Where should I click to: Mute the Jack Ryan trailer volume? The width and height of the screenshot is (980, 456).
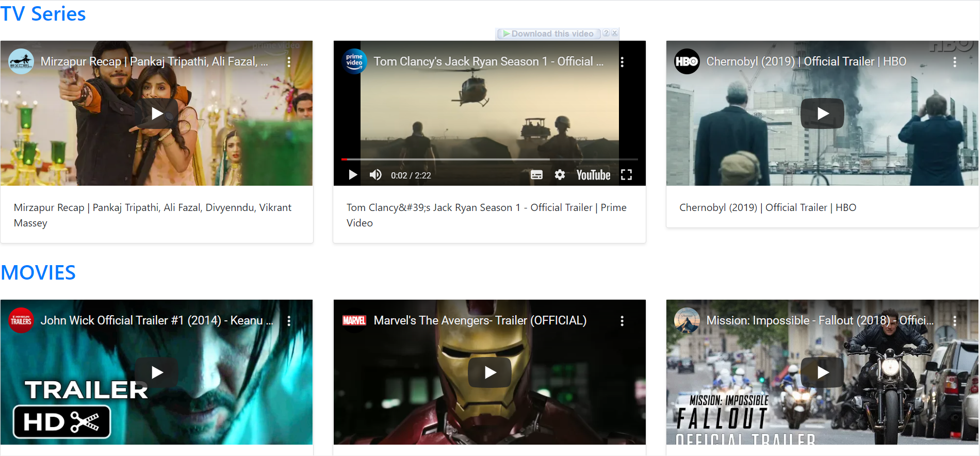(x=375, y=175)
